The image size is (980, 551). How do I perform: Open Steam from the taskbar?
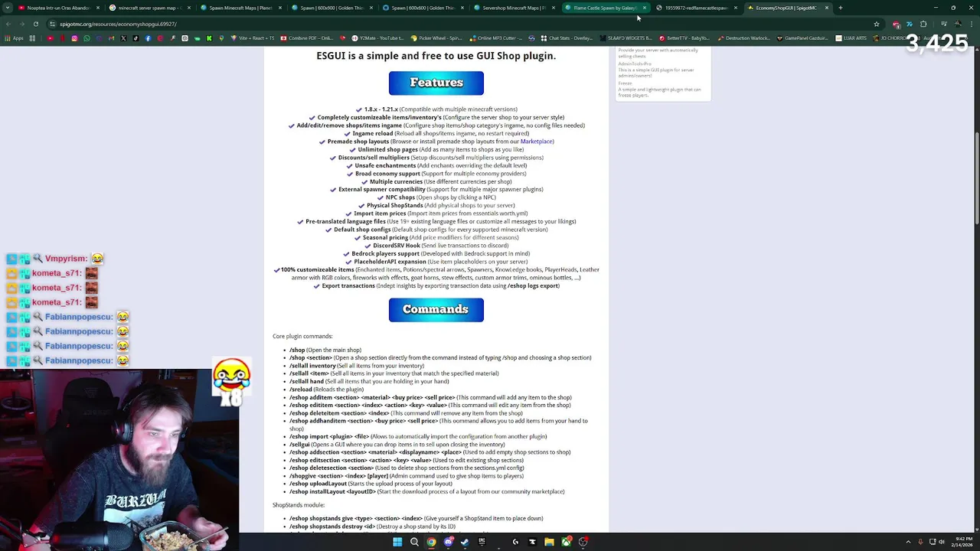pos(465,542)
